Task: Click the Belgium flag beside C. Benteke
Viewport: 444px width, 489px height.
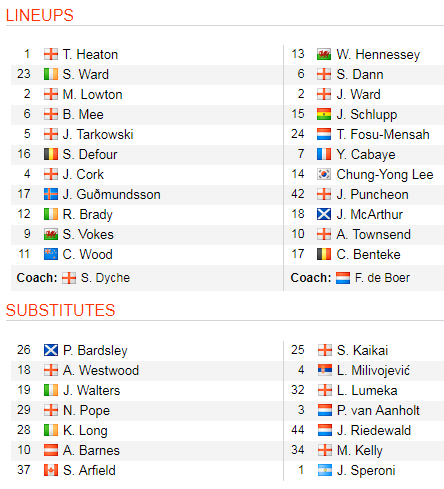Action: [324, 254]
